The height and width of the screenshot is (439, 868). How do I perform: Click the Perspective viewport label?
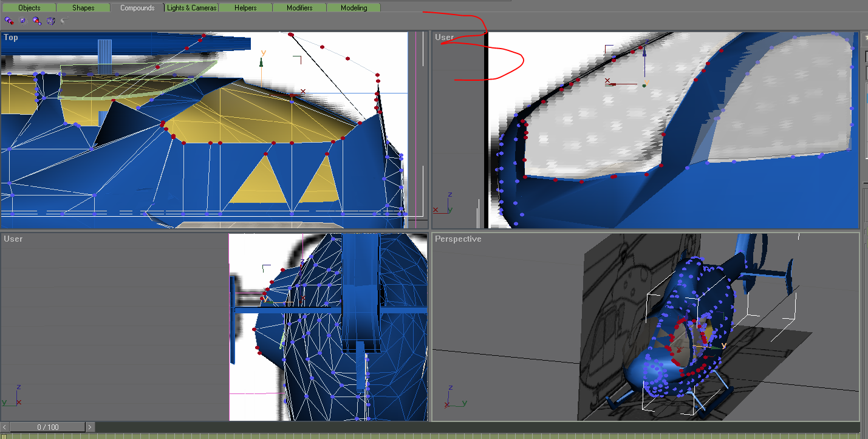tap(458, 239)
